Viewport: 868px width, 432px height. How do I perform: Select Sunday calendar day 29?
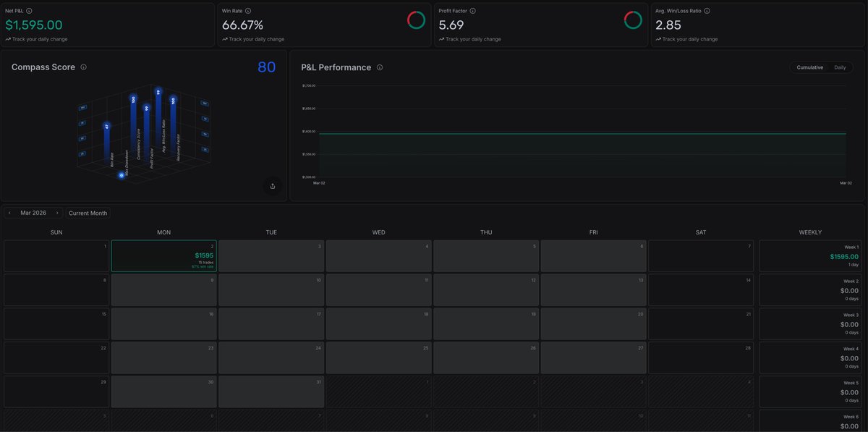click(56, 391)
